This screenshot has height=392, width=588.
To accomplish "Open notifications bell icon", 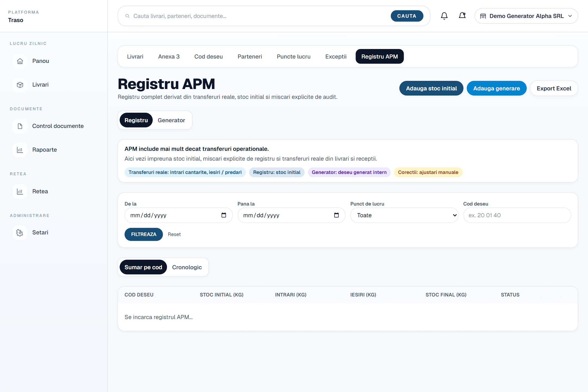I will point(444,16).
